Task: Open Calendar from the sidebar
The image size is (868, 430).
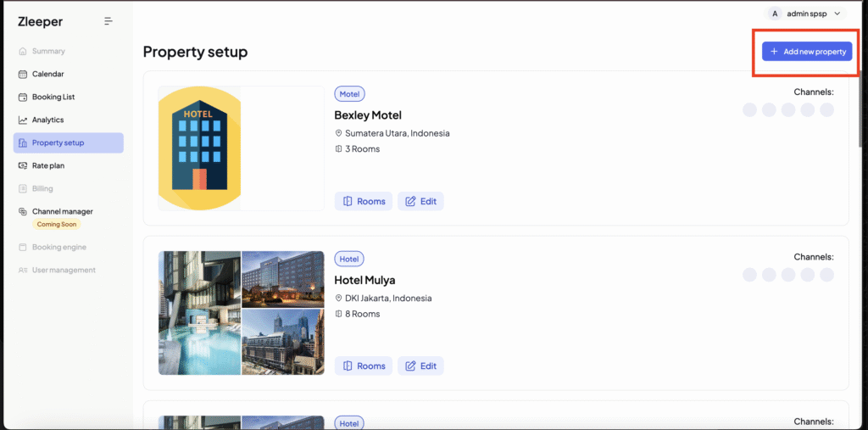Action: (47, 74)
